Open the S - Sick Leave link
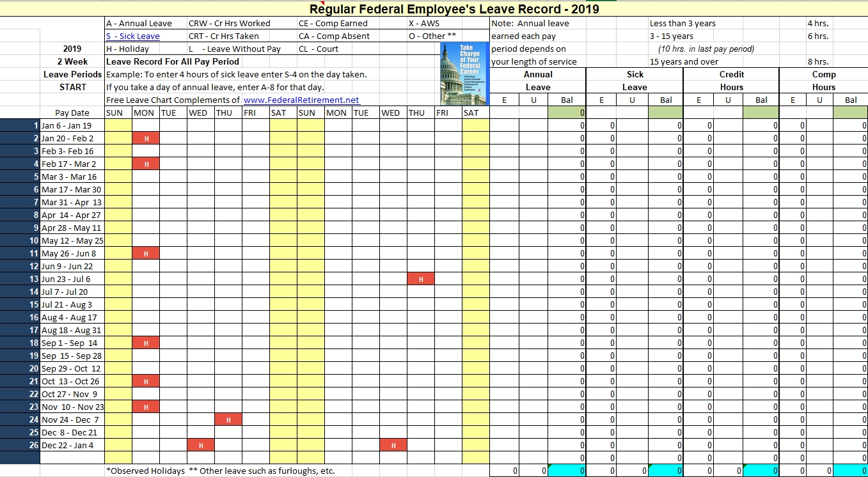This screenshot has height=477, width=868. click(133, 36)
